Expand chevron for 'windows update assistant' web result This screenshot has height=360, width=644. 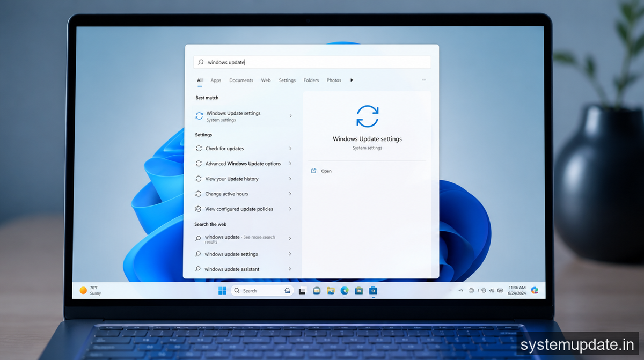coord(290,269)
